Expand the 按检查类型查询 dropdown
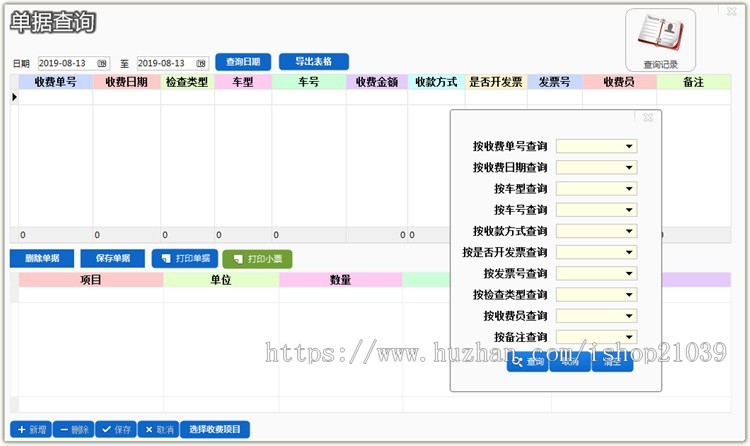Image resolution: width=750 pixels, height=446 pixels. [x=629, y=295]
